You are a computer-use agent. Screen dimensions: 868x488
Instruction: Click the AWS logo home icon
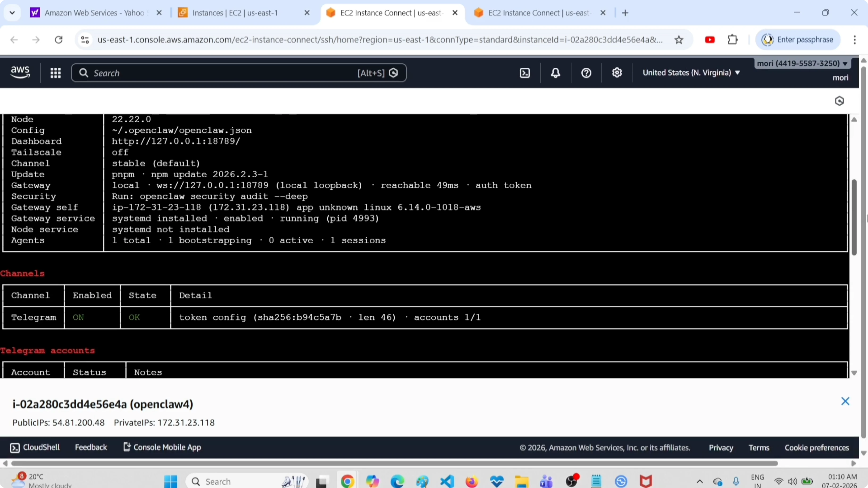[20, 72]
